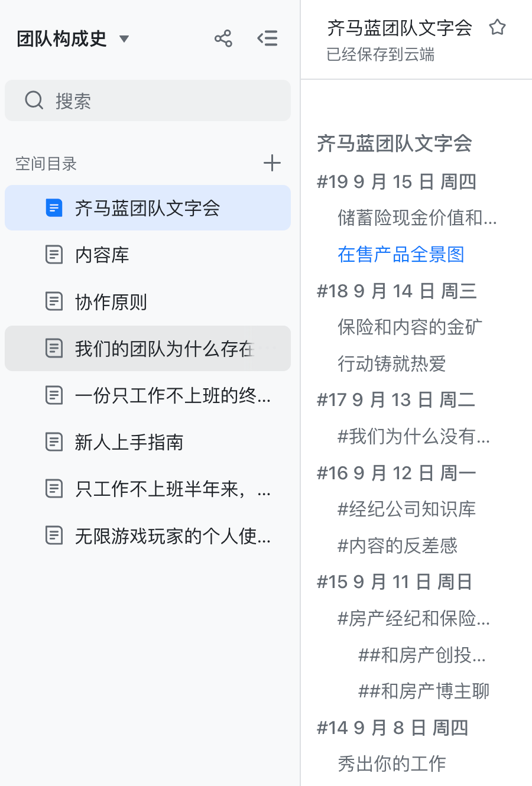Jump to #经纪公司知识库 outline entry

407,509
